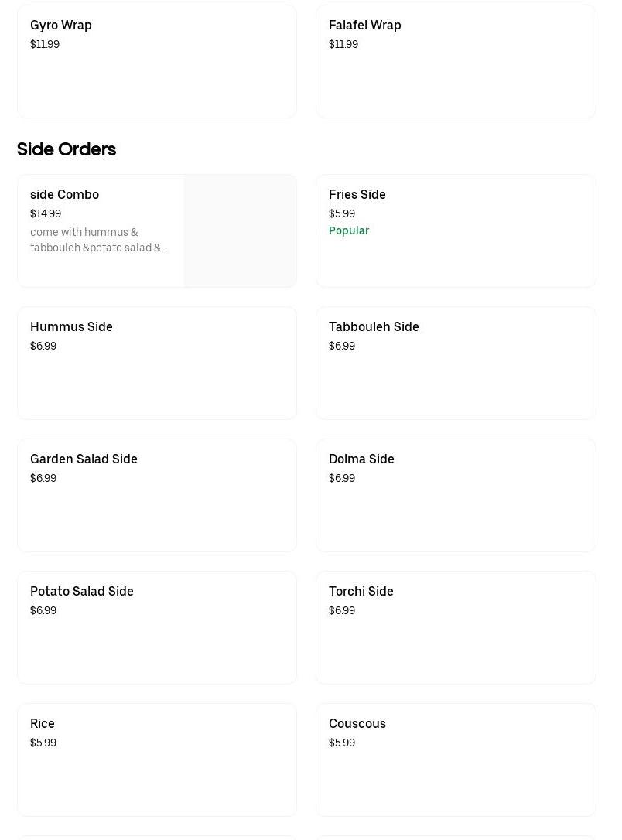Open the Torchi Side menu item
This screenshot has height=840, width=622.
click(455, 627)
